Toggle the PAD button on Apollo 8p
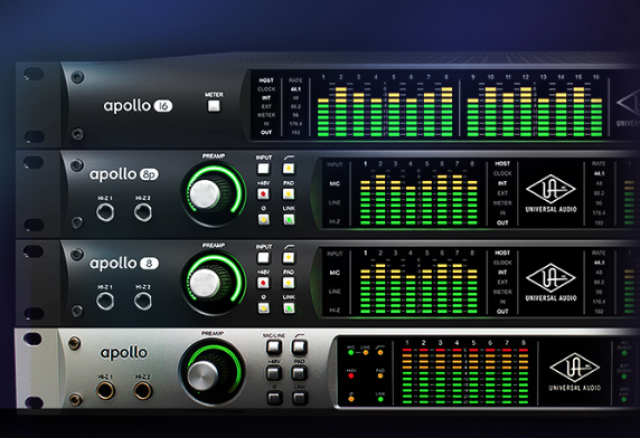 pyautogui.click(x=289, y=194)
